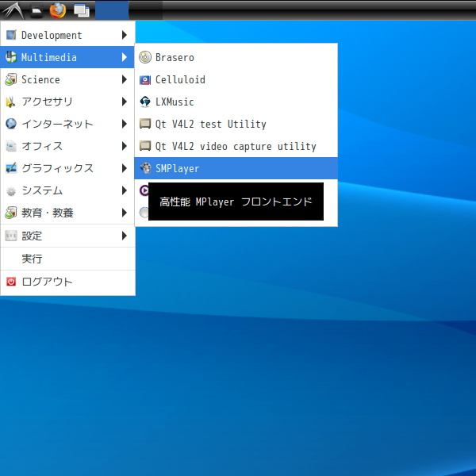Expand the 設定 submenu arrow
Screen dimensions: 476x476
125,236
